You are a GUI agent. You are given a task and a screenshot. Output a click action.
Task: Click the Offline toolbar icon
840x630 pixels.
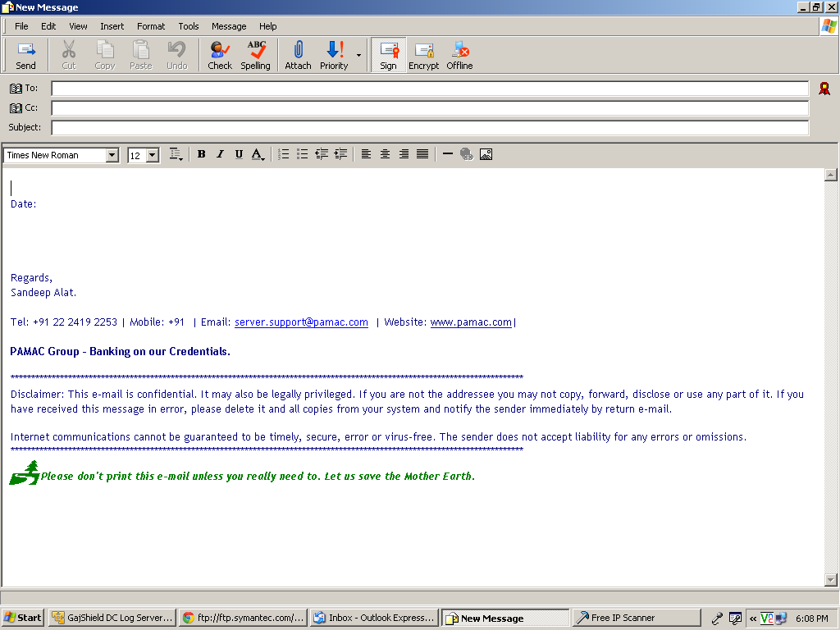[x=459, y=55]
